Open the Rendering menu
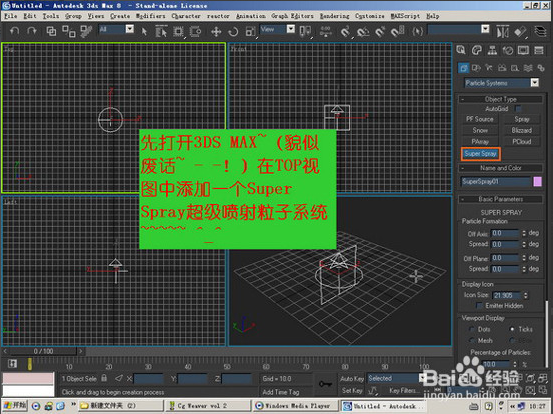The width and height of the screenshot is (553, 414). pyautogui.click(x=334, y=16)
